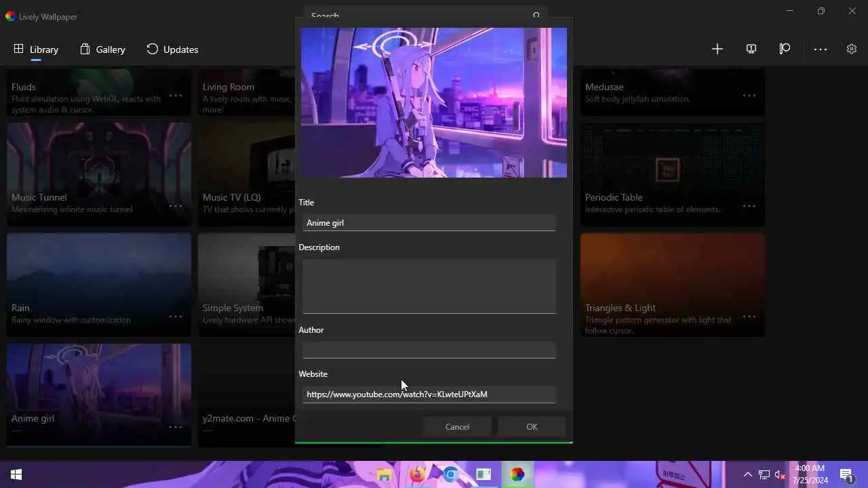Screen dimensions: 868x488
Task: Select the Music TV (LQ) wallpaper tile
Action: point(247,174)
